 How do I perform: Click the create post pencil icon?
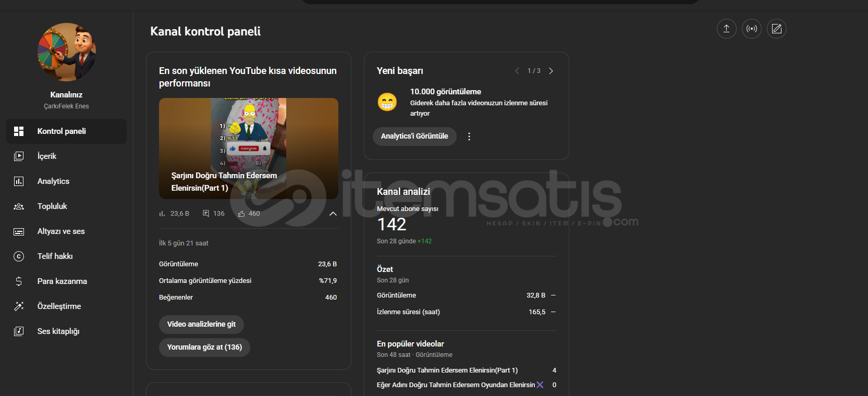pos(776,29)
